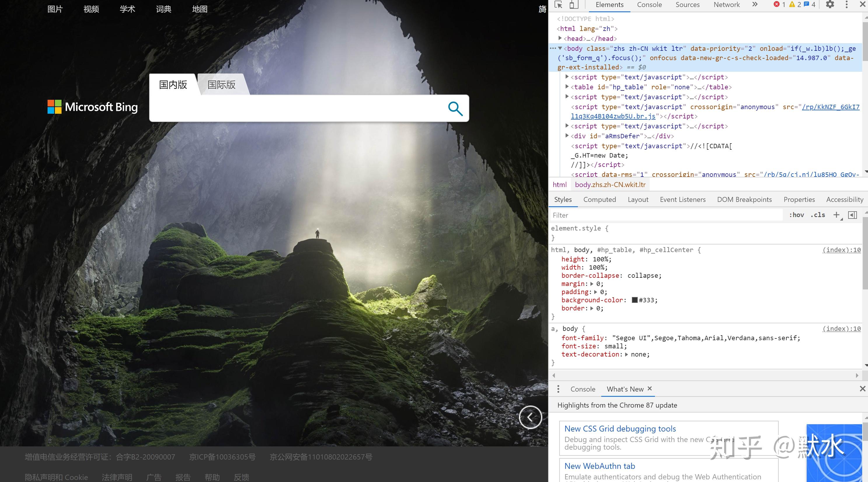Open the Sources tab

[x=687, y=5]
